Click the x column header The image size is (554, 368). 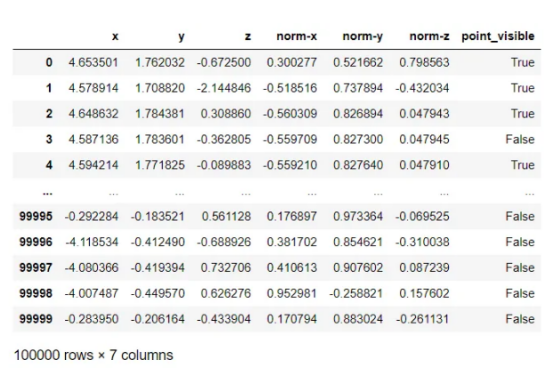click(115, 36)
